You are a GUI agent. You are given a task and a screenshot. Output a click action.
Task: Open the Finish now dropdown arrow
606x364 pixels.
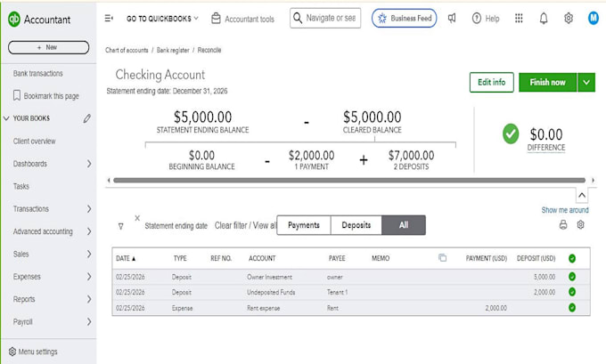click(x=586, y=82)
